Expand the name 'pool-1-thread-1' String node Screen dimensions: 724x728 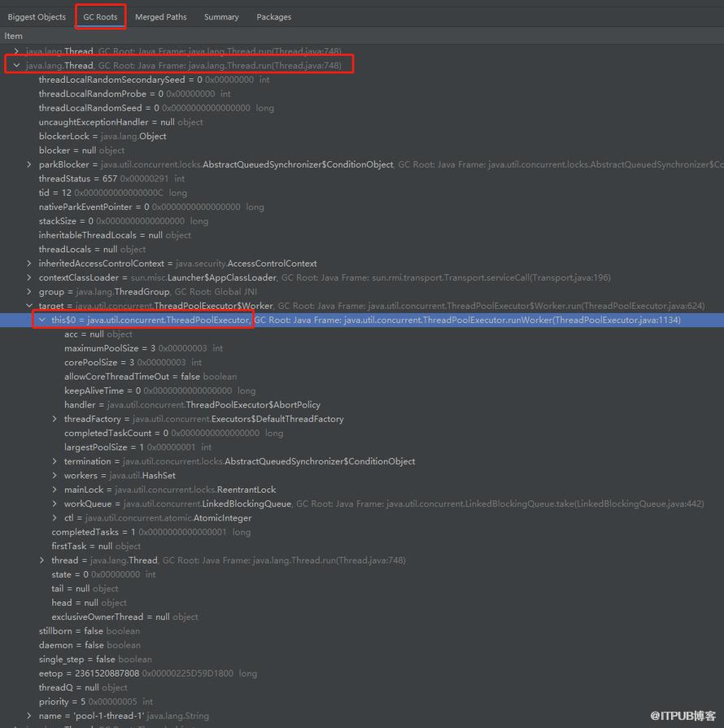click(29, 716)
